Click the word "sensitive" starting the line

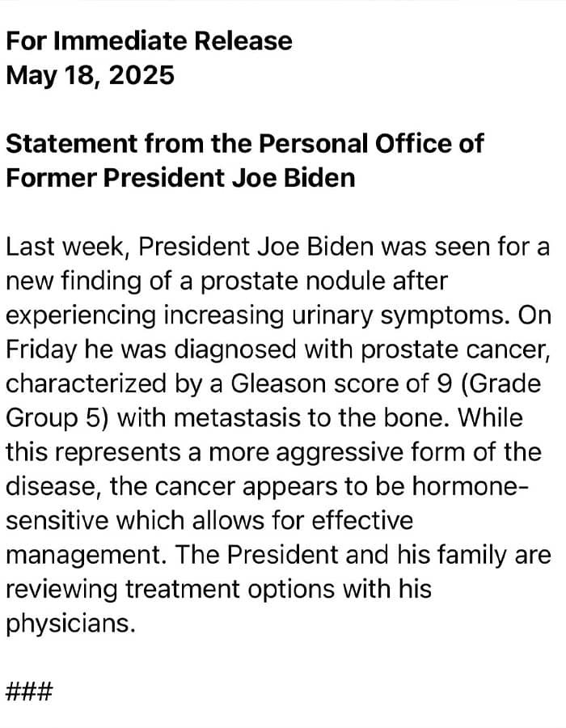pyautogui.click(x=57, y=520)
